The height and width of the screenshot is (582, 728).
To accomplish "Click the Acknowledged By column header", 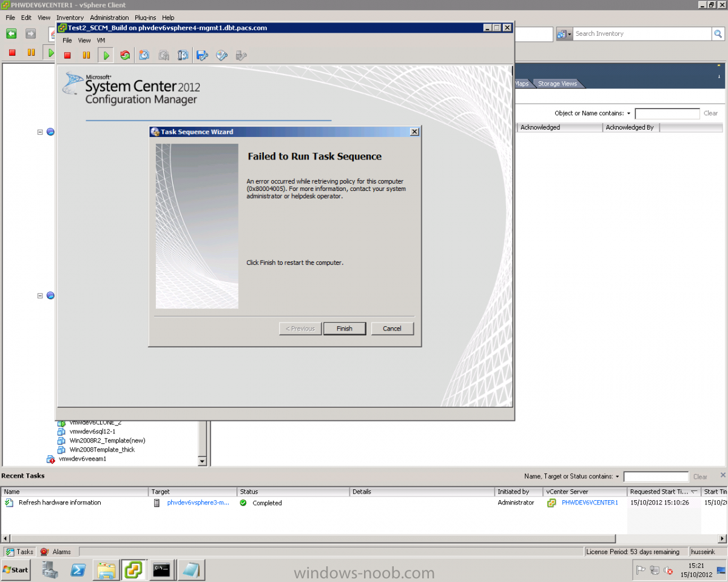I will [631, 127].
